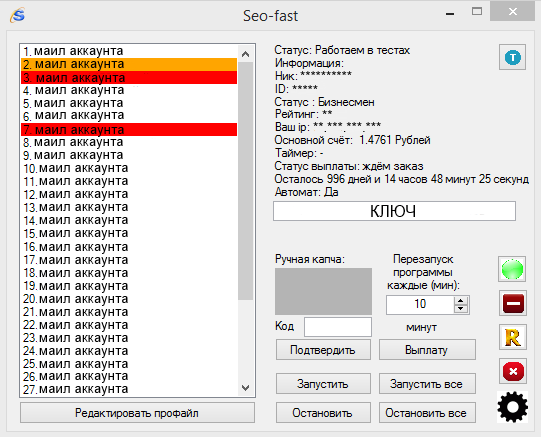541x437 pixels.
Task: Click the Статус выплаты: ждём заказ line
Action: tap(349, 166)
